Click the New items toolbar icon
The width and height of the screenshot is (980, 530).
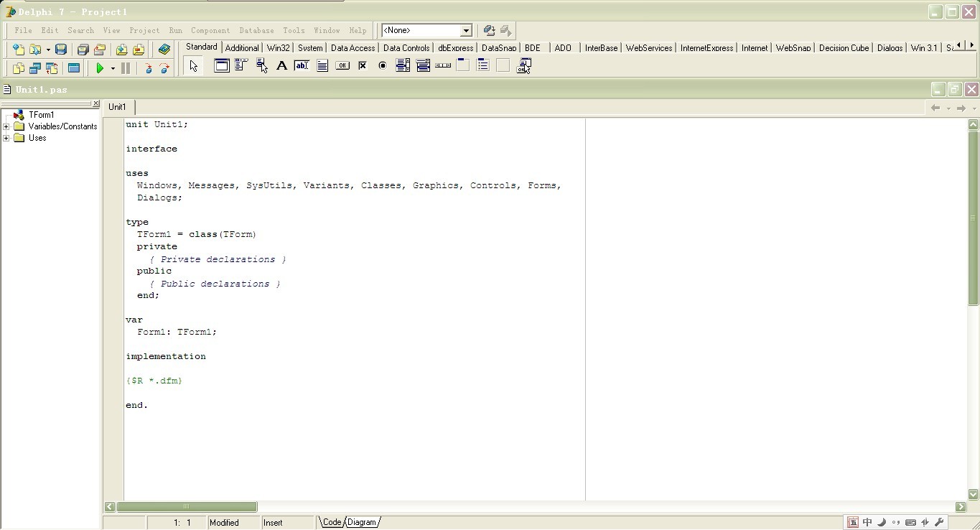18,50
